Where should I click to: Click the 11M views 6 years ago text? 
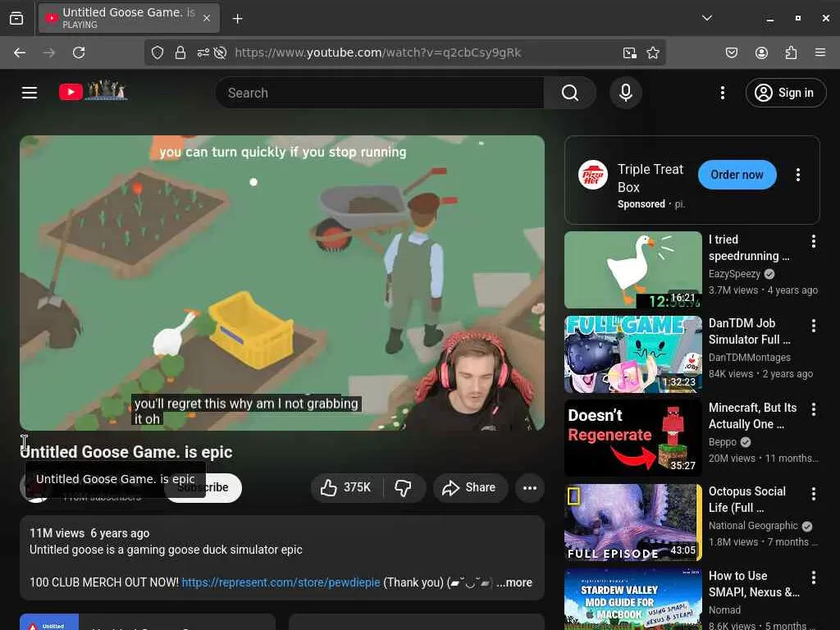[89, 533]
